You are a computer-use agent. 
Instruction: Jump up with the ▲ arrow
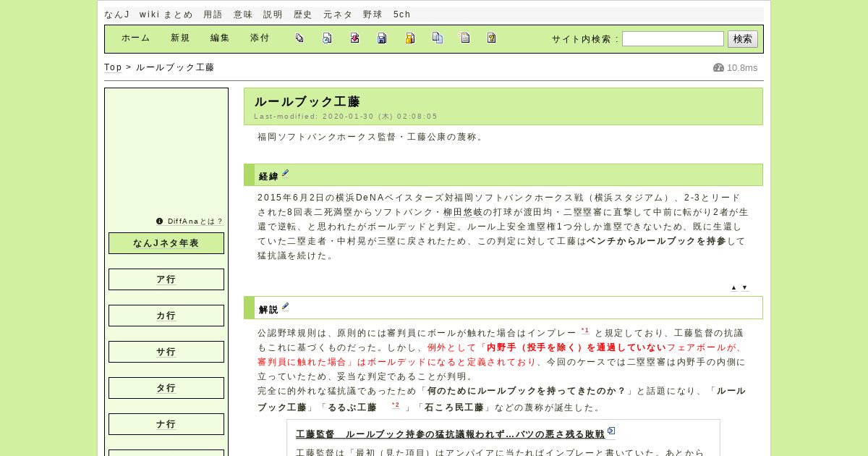[x=733, y=287]
